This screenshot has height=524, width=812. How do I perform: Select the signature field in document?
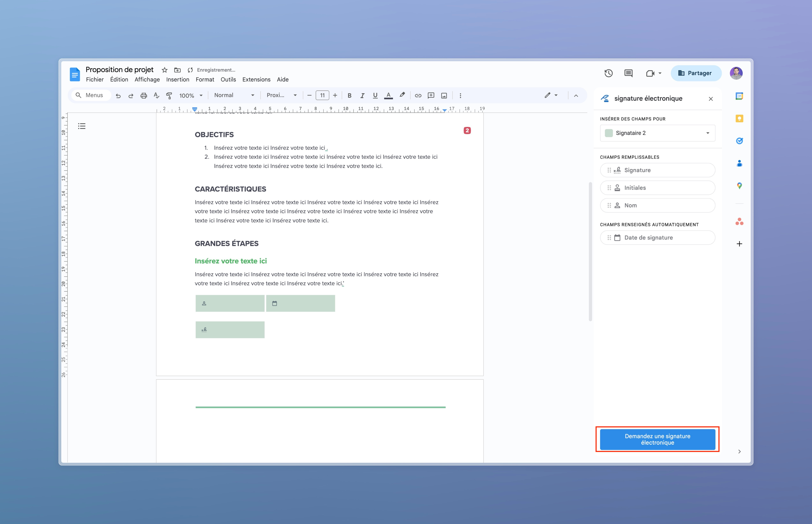pos(230,330)
